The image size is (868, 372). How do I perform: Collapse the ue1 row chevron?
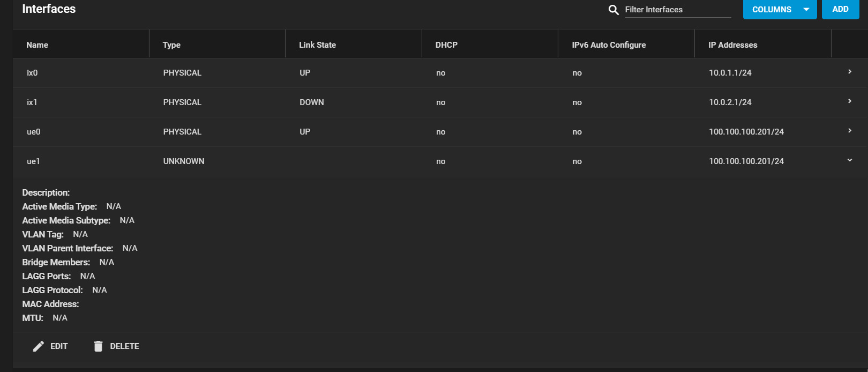point(850,160)
